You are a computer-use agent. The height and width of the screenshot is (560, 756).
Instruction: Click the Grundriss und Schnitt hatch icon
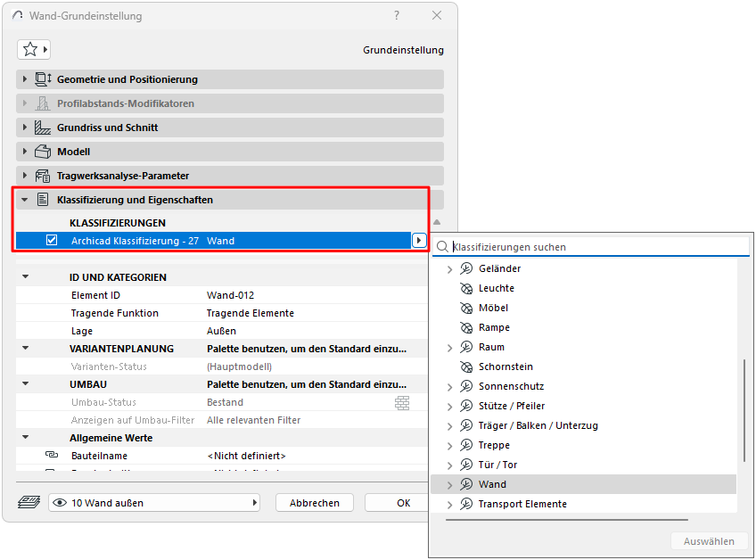point(43,128)
